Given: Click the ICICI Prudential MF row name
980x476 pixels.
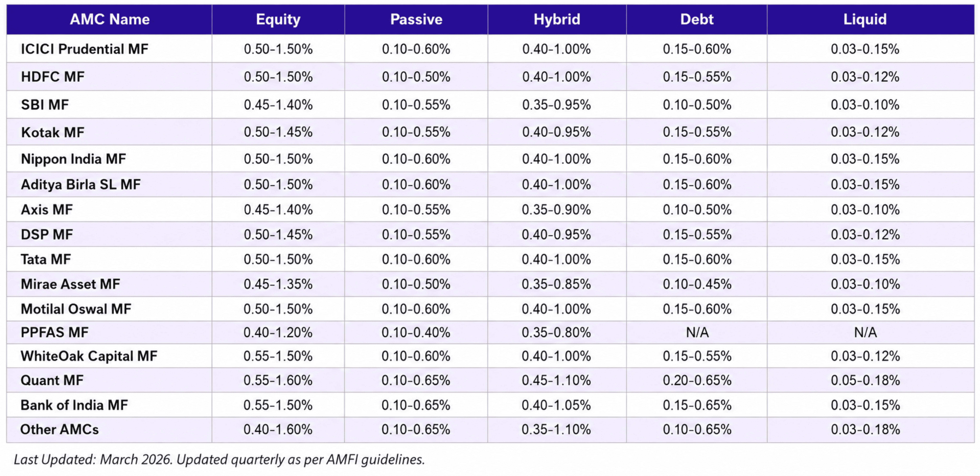Looking at the screenshot, I should pos(84,49).
